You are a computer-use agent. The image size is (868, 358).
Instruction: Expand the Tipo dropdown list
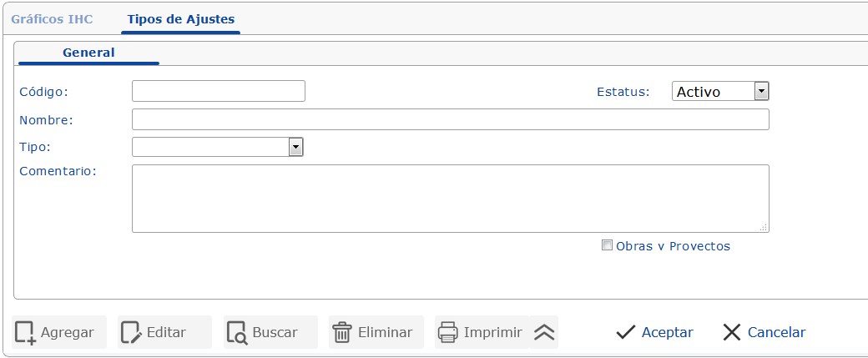295,147
